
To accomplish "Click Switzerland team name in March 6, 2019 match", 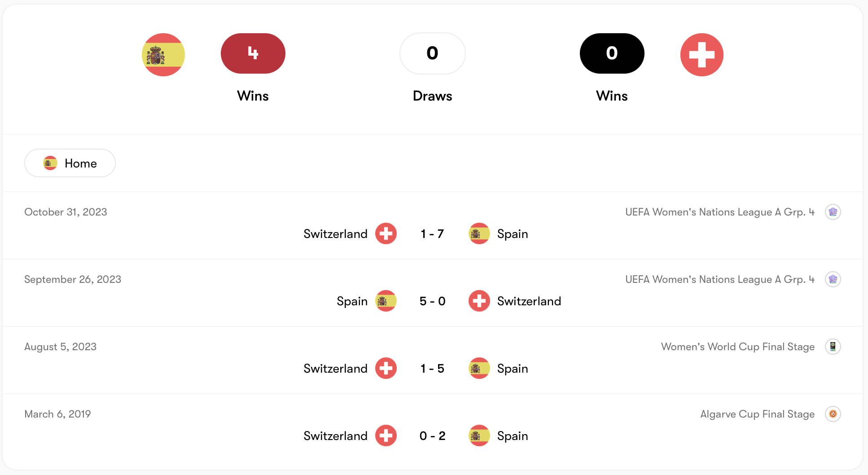I will point(335,436).
